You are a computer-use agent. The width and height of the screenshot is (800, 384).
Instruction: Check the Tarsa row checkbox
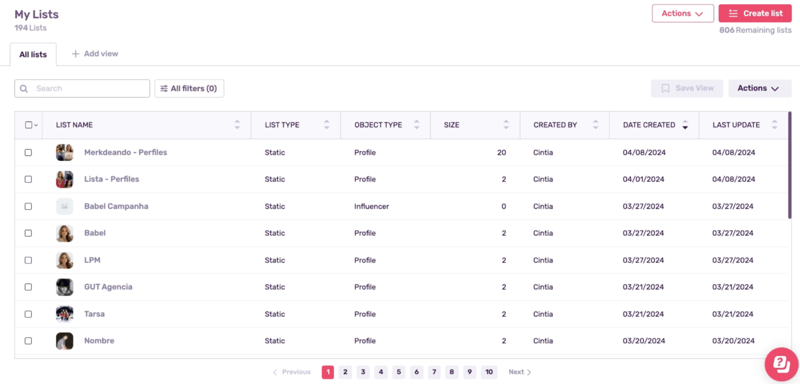point(28,314)
